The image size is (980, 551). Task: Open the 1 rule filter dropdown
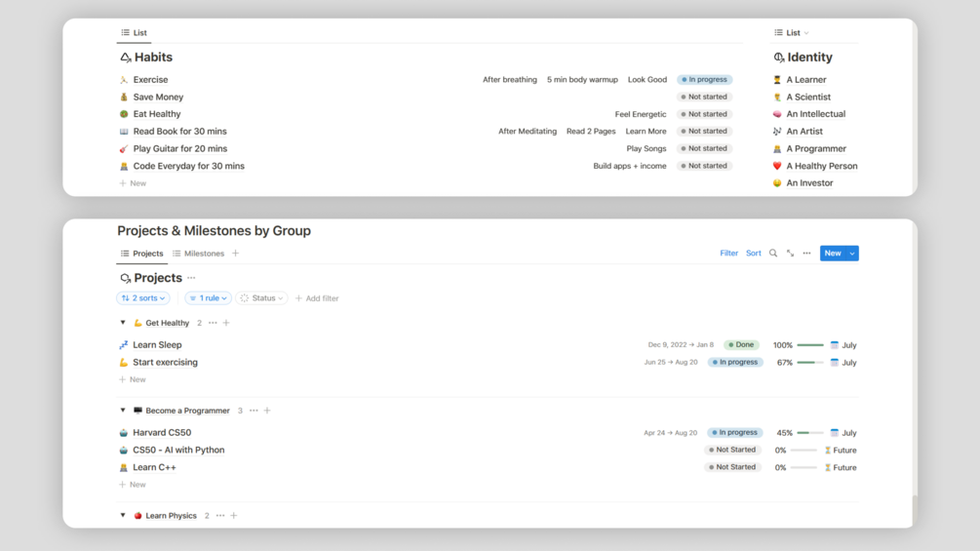point(208,298)
